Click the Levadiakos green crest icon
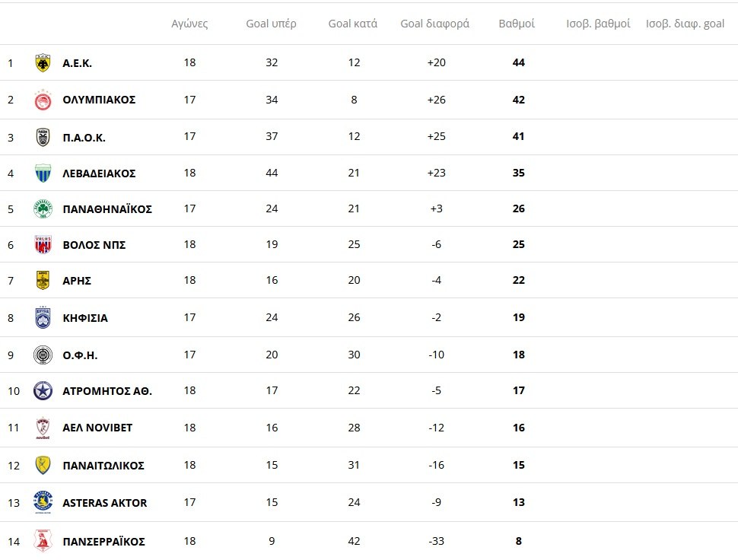 43,173
